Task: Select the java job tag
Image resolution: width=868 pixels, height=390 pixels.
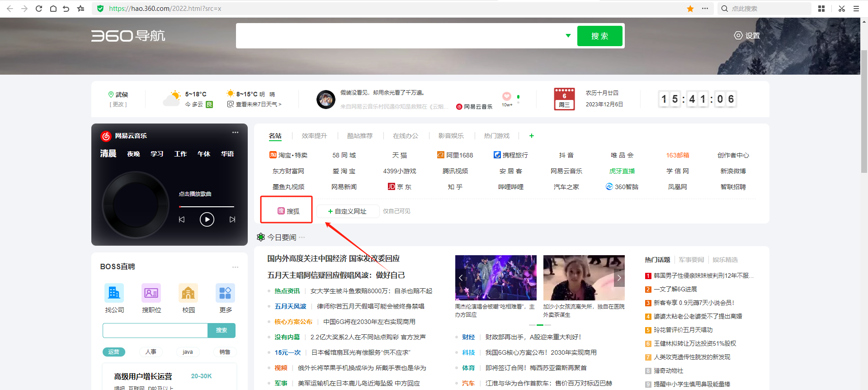Action: pyautogui.click(x=188, y=352)
